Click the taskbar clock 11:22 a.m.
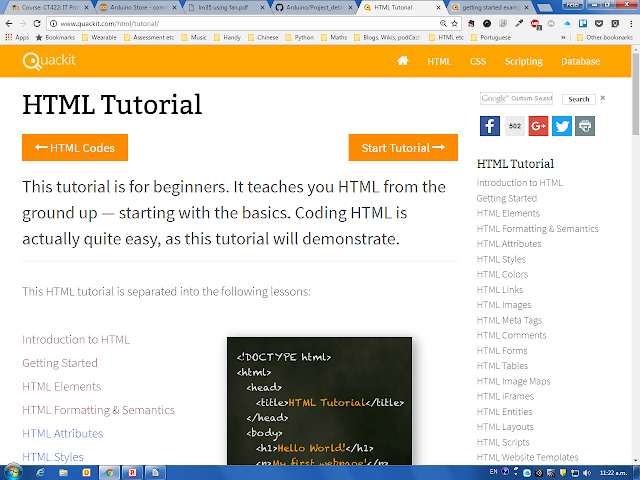Viewport: 640px width, 480px height. 613,473
